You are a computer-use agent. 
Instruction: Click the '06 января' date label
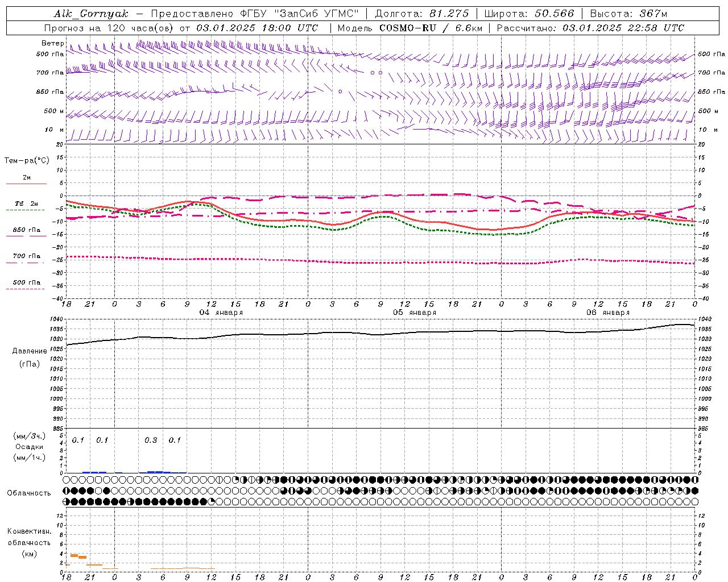(607, 313)
